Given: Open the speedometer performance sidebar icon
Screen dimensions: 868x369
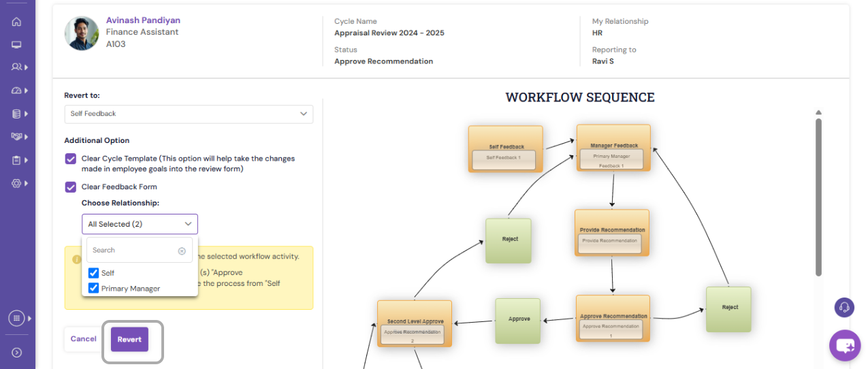Looking at the screenshot, I should (x=16, y=91).
